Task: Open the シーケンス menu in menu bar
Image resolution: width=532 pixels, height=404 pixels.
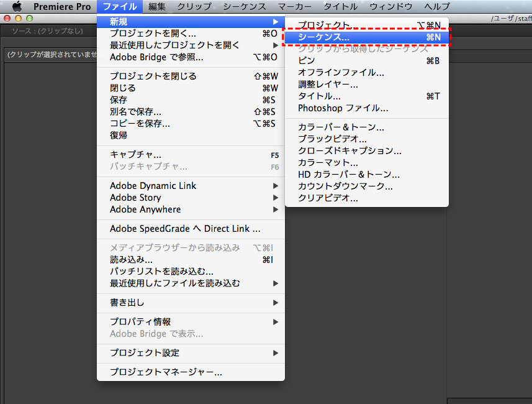Action: point(245,6)
